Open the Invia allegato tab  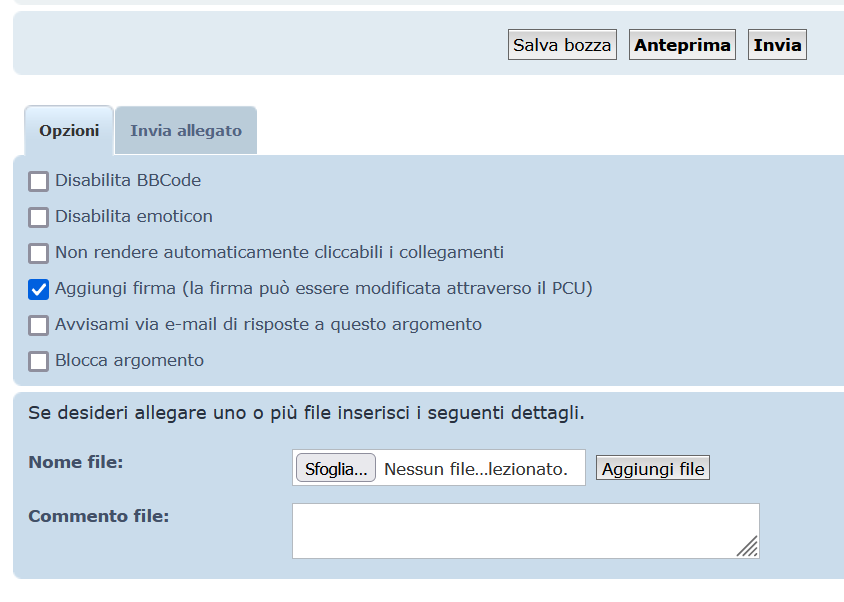186,131
